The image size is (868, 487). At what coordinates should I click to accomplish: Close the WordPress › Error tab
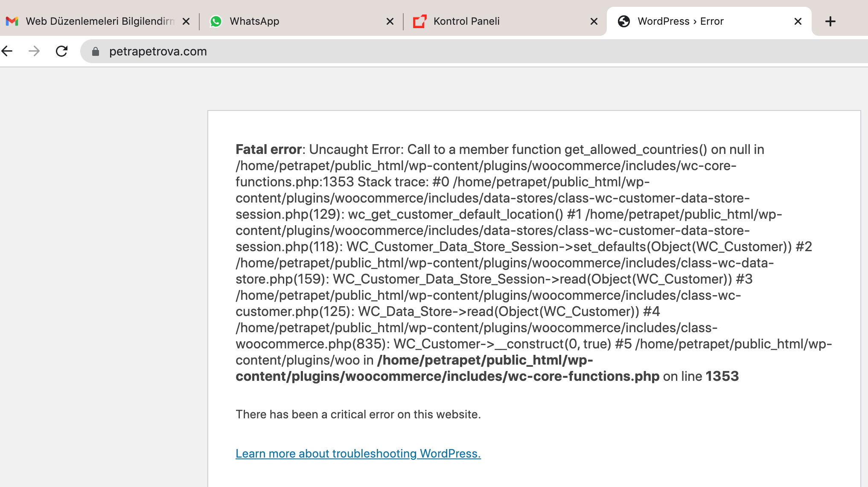(x=798, y=21)
